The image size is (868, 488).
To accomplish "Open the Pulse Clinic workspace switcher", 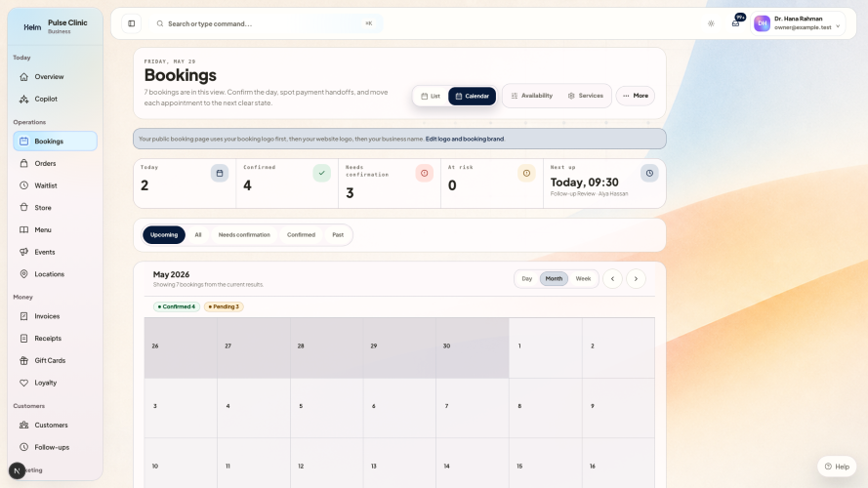I will click(56, 26).
